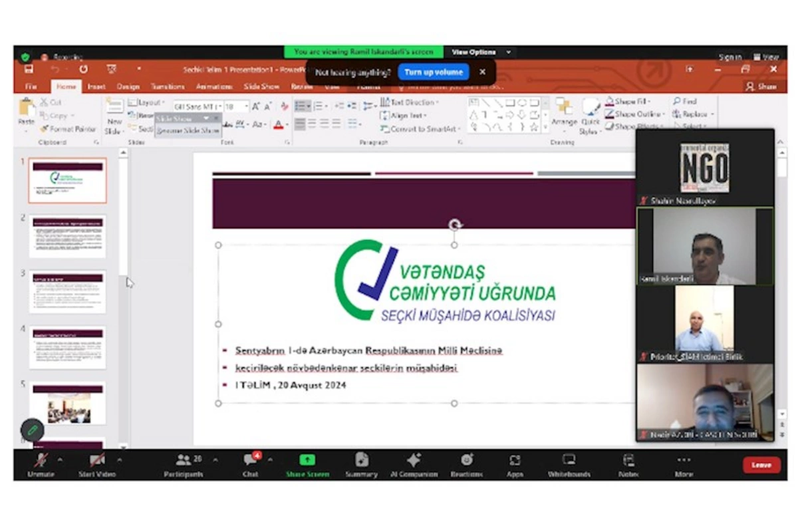This screenshot has width=798, height=532.
Task: Click the green Share Screen icon
Action: pyautogui.click(x=307, y=460)
